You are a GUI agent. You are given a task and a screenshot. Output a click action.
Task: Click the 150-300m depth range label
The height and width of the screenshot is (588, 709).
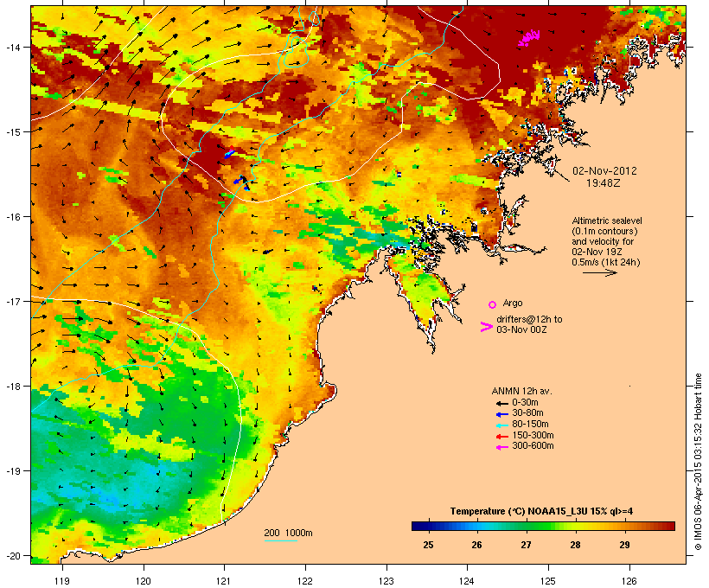533,435
